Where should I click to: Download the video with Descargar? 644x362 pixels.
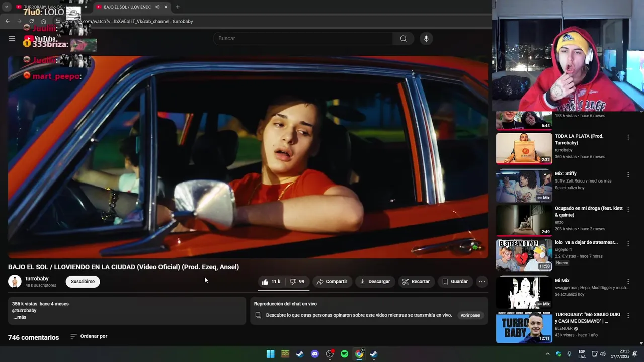click(375, 282)
